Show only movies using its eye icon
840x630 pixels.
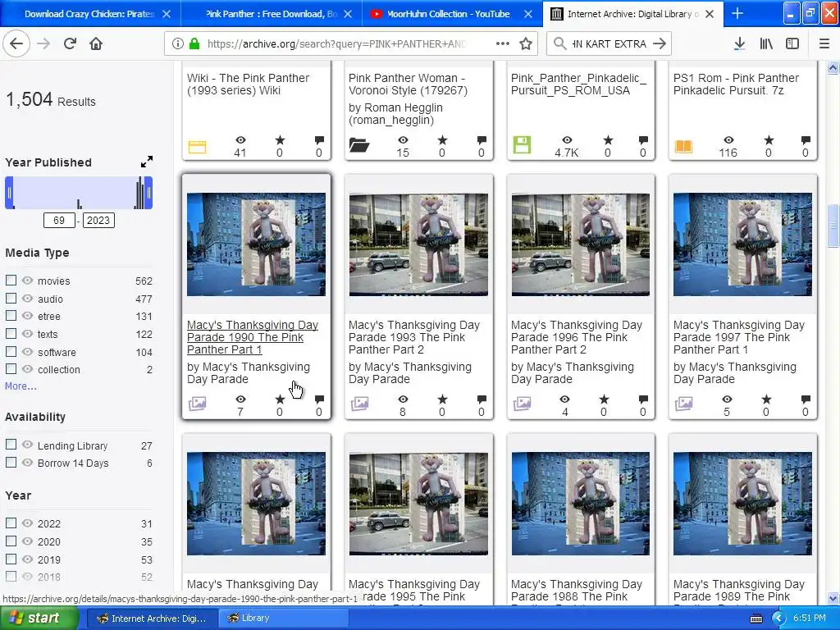tap(27, 281)
